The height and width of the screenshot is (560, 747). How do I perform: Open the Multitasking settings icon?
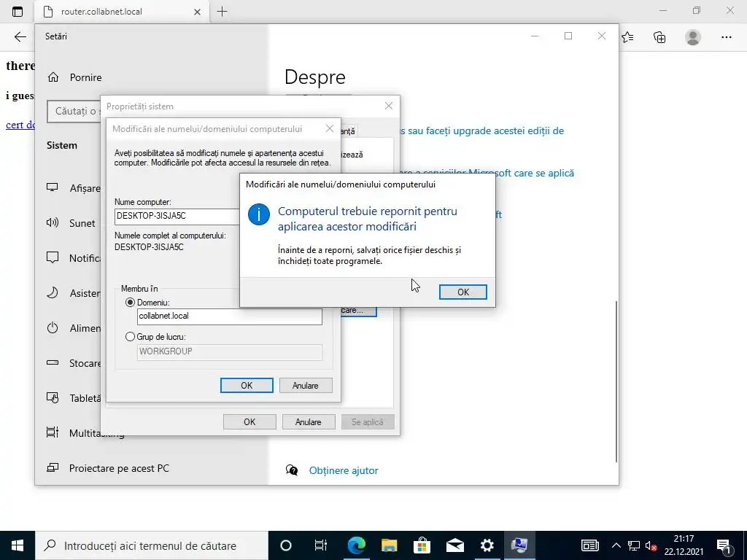(x=53, y=432)
